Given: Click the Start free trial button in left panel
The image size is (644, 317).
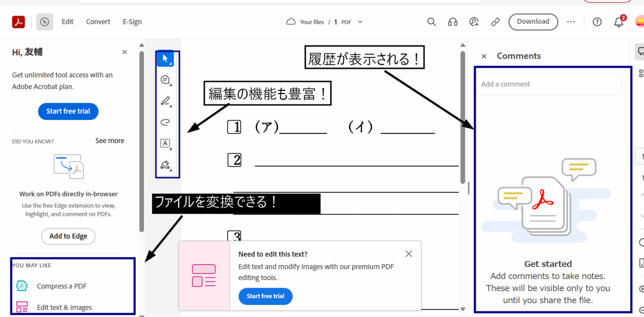Looking at the screenshot, I should [x=68, y=111].
